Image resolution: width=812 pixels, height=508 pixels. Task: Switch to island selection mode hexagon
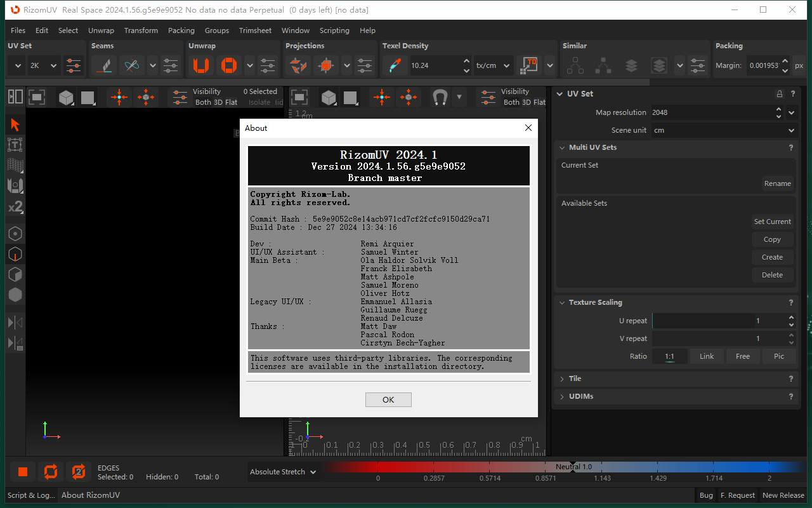15,295
